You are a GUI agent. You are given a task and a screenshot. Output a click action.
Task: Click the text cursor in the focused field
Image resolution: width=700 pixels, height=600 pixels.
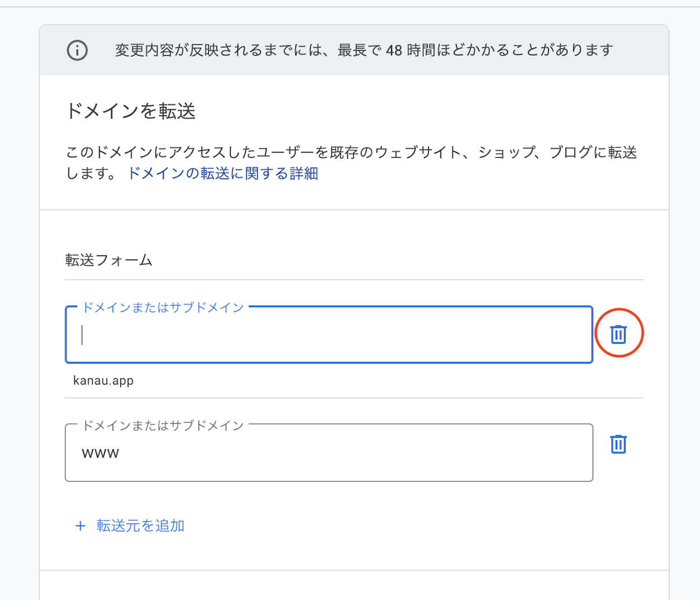coord(82,335)
